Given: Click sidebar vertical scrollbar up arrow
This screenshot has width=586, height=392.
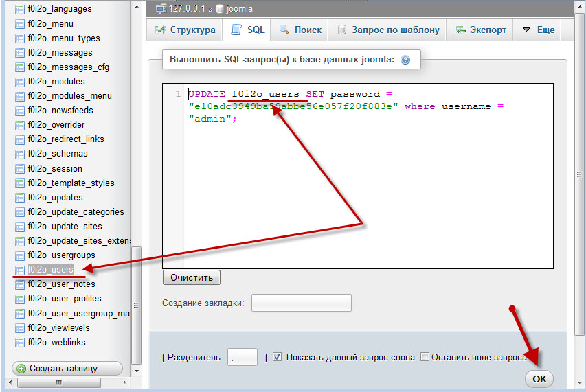Looking at the screenshot, I should click(137, 7).
